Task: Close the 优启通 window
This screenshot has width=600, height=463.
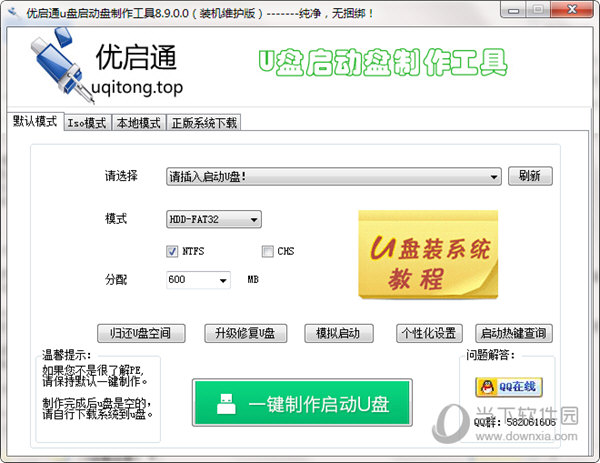Action: tap(572, 10)
